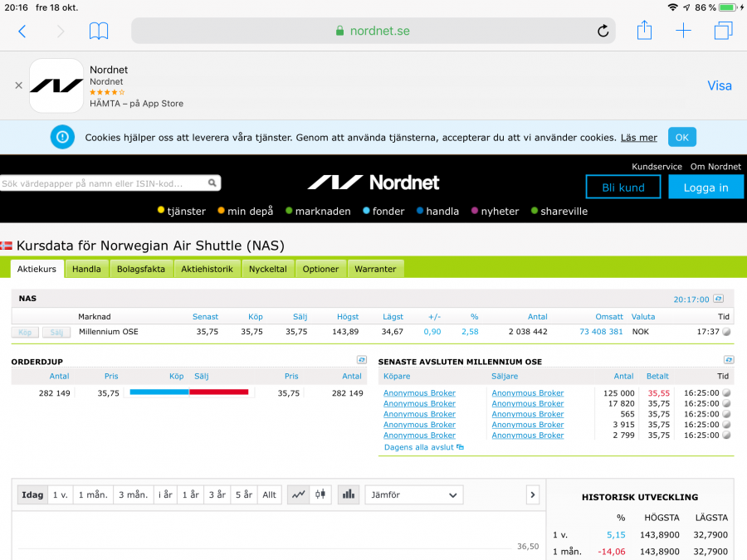Select the 3 mån. chart period
Screen dimensions: 747x560
[133, 495]
